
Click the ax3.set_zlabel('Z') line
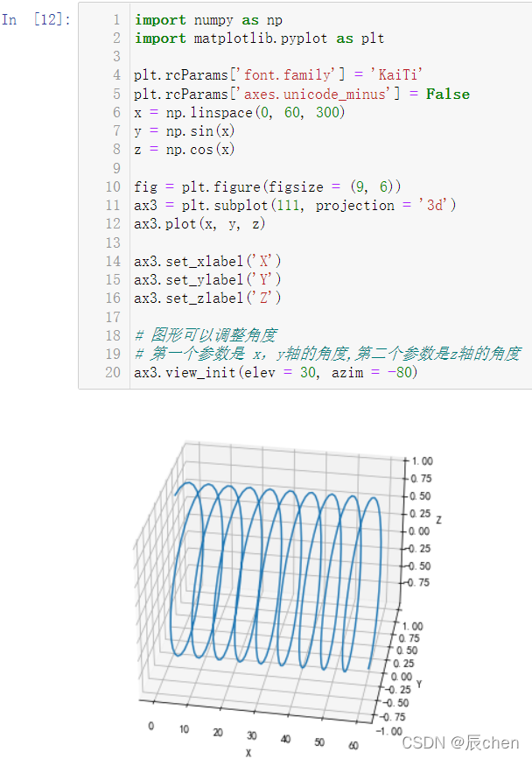[x=207, y=299]
